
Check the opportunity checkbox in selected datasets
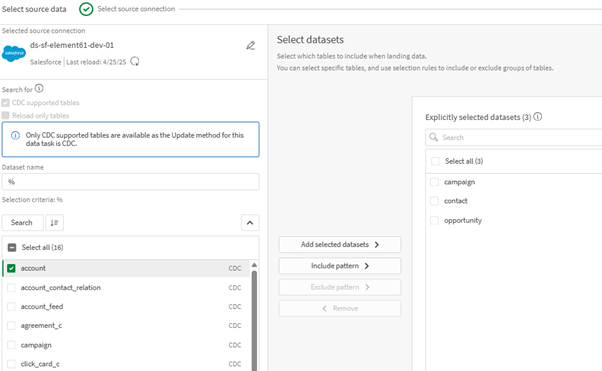pyautogui.click(x=434, y=220)
